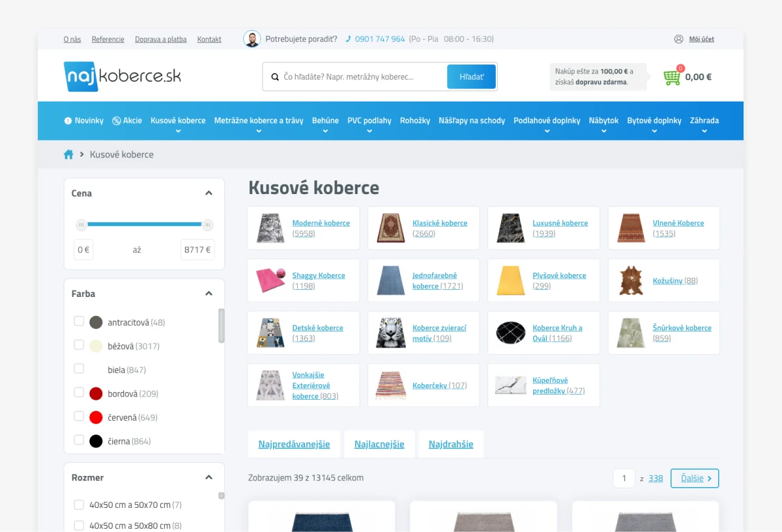Click the user account icon
This screenshot has height=532, width=782.
[x=678, y=39]
